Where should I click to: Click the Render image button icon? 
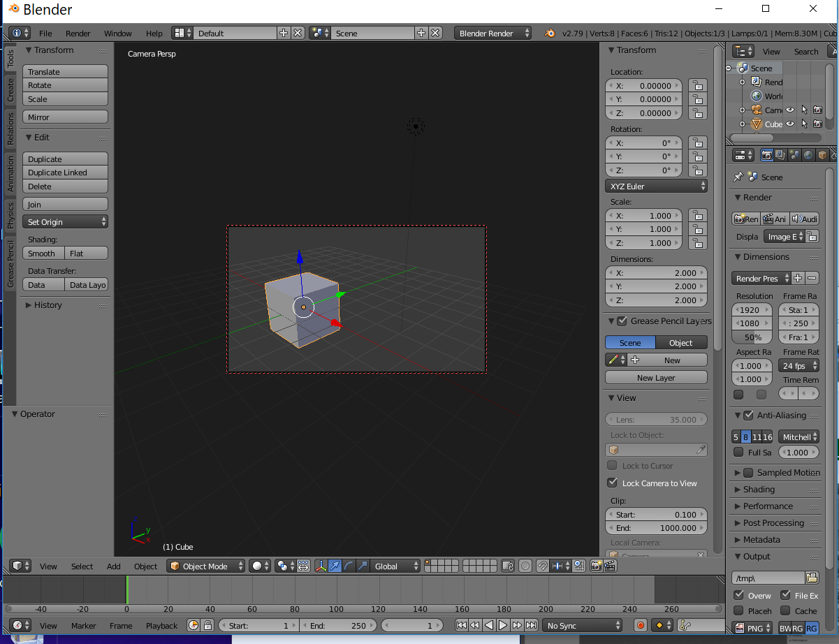746,219
